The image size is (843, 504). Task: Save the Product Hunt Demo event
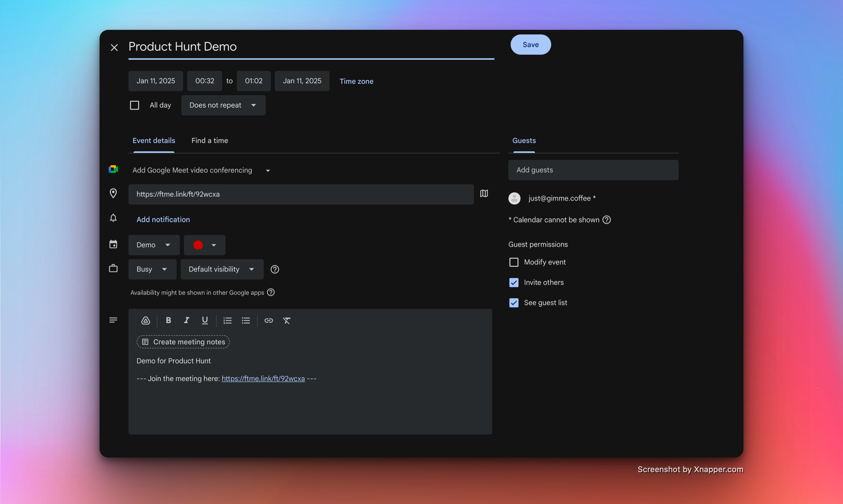tap(531, 44)
